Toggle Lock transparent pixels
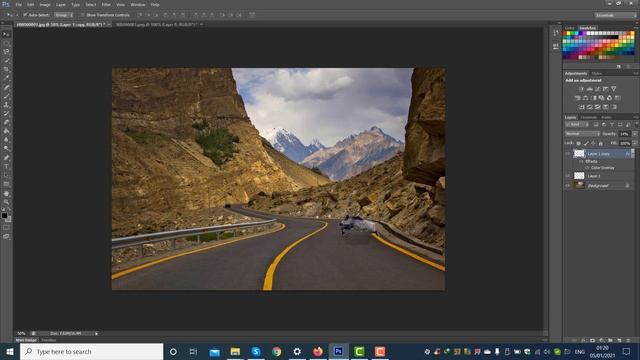The height and width of the screenshot is (360, 640). (x=578, y=144)
